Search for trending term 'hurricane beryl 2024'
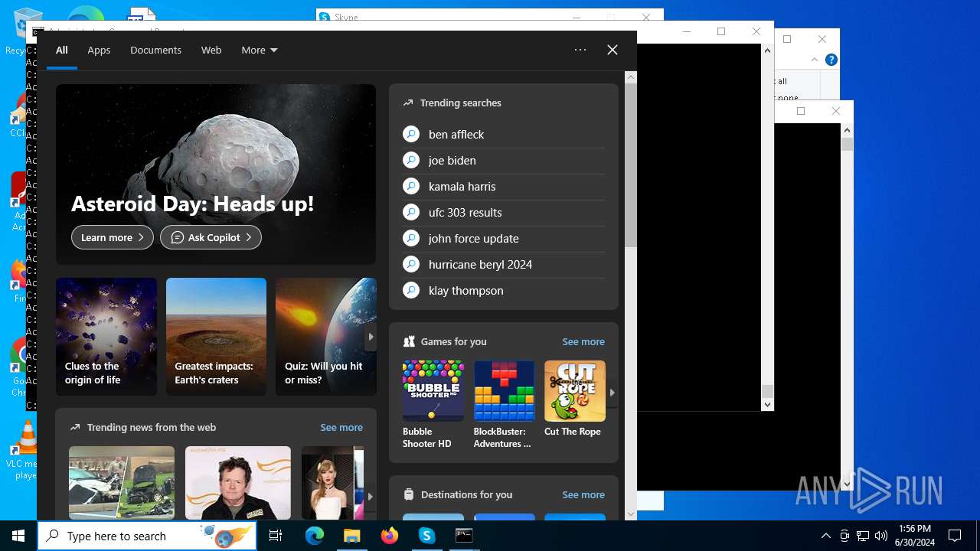980x551 pixels. 480,264
